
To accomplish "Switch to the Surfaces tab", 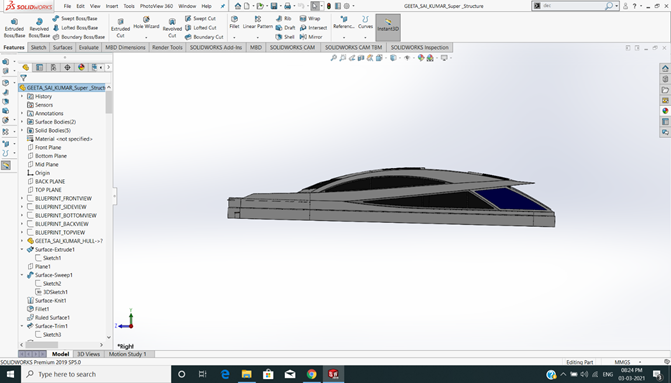I will click(62, 48).
